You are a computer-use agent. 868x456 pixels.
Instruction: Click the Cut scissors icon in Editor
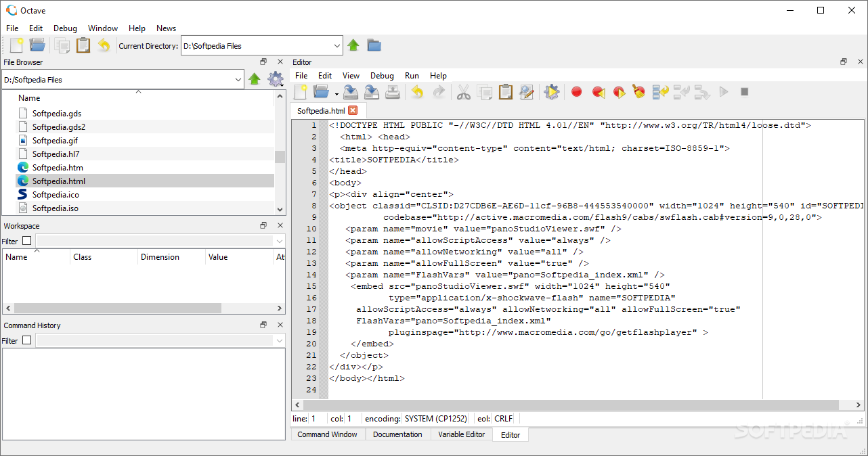point(463,92)
